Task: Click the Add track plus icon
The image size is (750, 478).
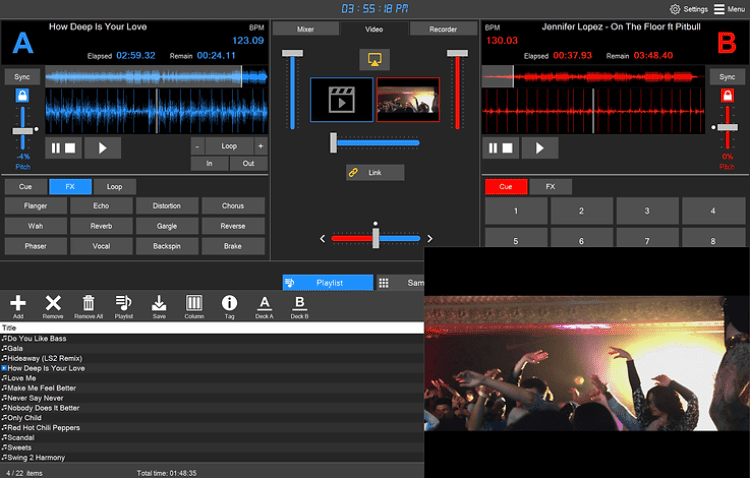Action: point(18,303)
